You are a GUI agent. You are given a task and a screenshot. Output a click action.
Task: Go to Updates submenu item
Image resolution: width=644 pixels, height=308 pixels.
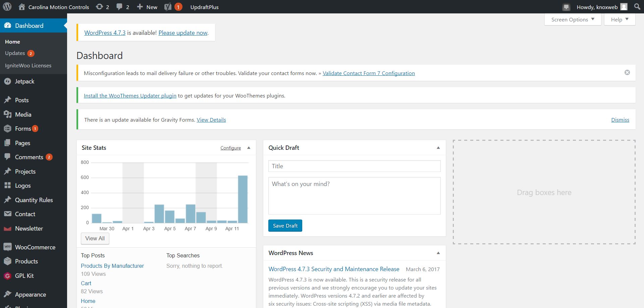(15, 53)
